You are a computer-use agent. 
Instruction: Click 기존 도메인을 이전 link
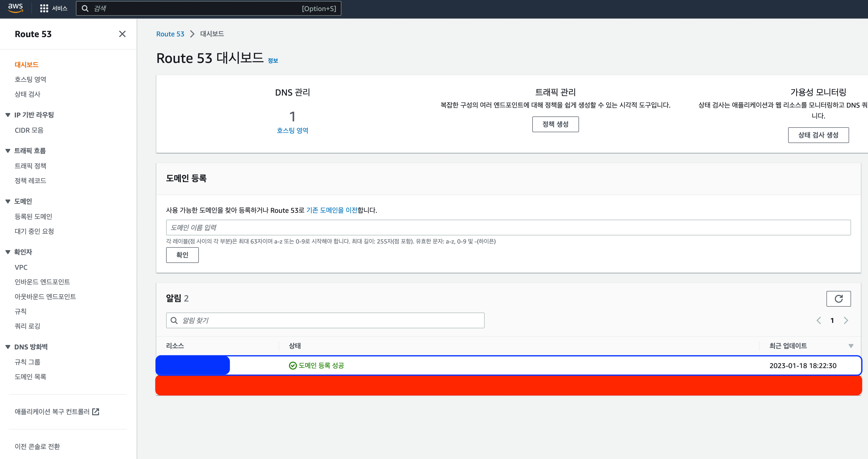point(332,210)
